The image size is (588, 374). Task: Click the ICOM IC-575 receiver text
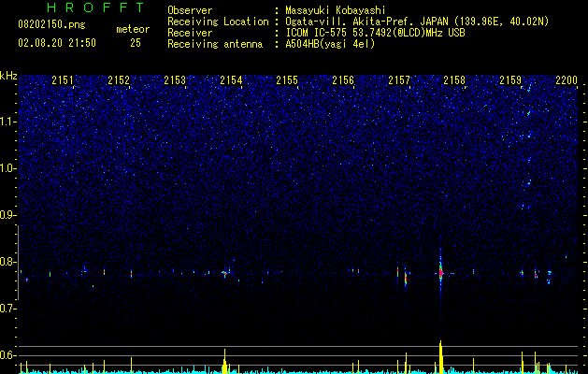(375, 33)
